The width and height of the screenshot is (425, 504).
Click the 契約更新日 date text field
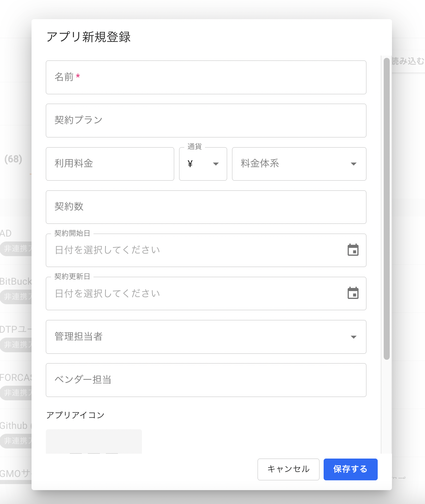click(x=195, y=294)
